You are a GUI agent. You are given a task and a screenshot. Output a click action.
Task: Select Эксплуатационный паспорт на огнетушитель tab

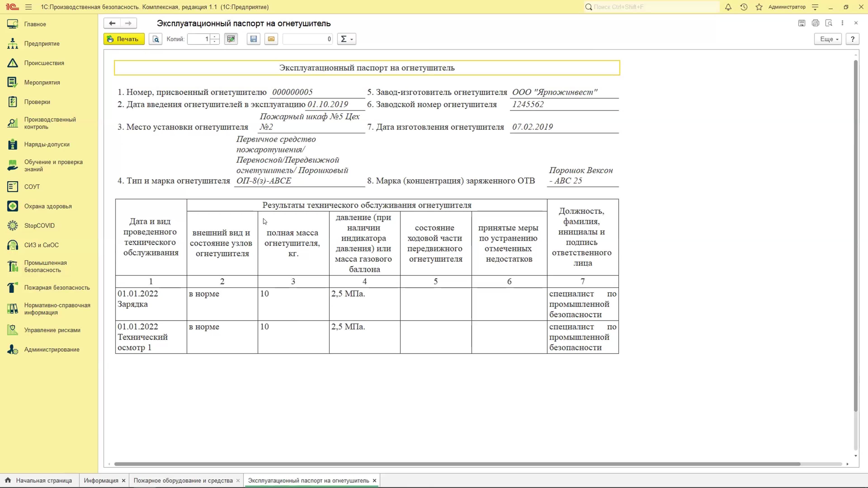pos(309,481)
